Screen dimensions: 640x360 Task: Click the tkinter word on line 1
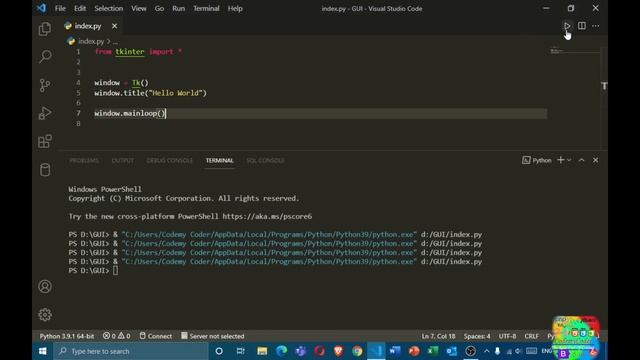(130, 52)
